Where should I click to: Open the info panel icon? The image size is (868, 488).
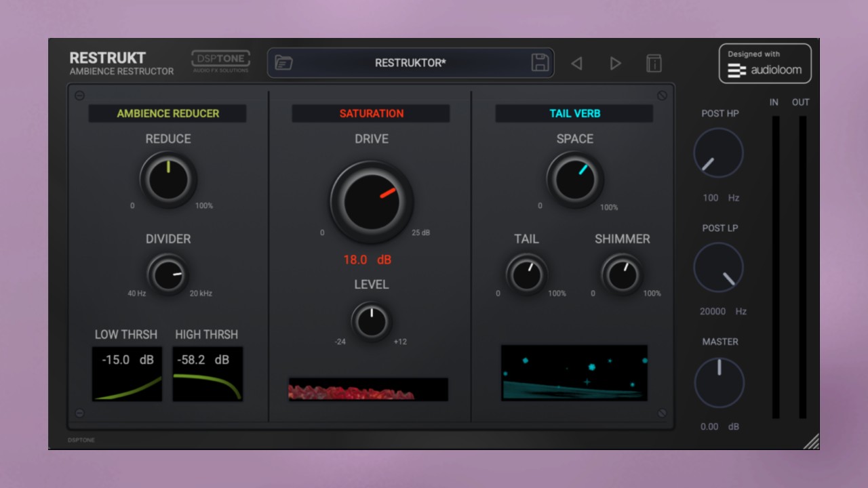(x=654, y=63)
